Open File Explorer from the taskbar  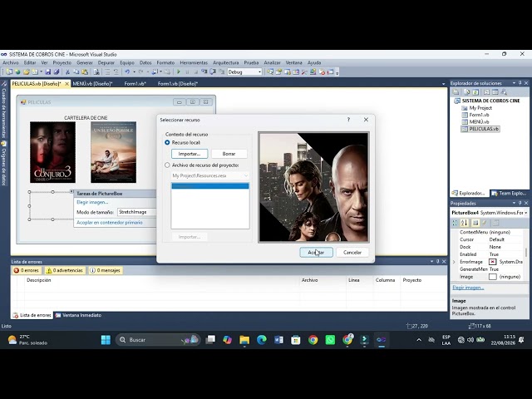pos(244,340)
